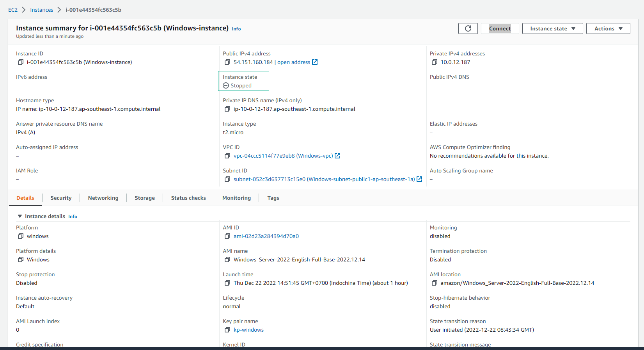
Task: Open the subnet-052c3d637713c15e0 link
Action: (324, 179)
